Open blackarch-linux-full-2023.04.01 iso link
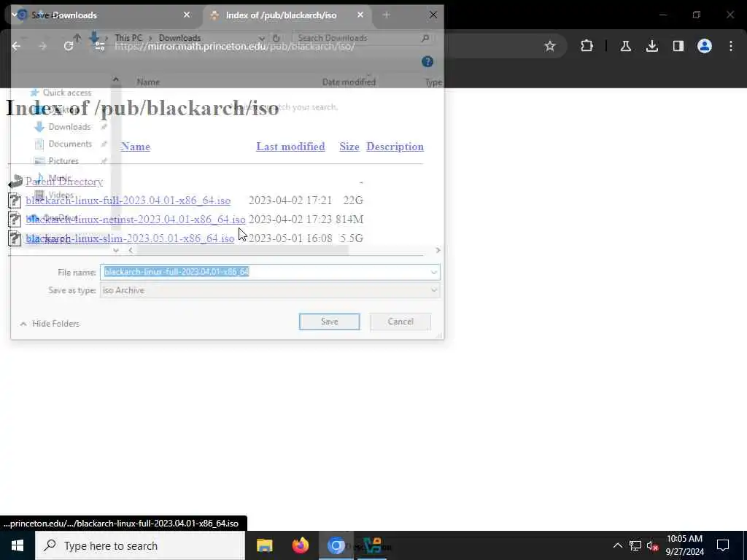Viewport: 747px width, 560px height. [128, 201]
